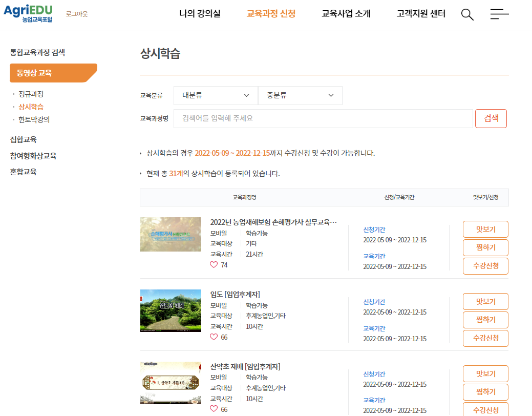Select 통합교육과정 검색 in sidebar
The image size is (532, 416).
click(x=37, y=52)
